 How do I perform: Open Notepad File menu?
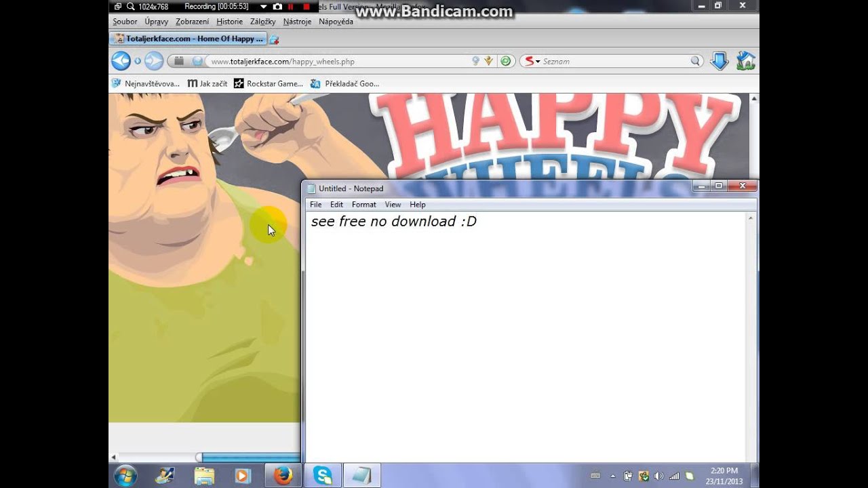pos(316,205)
